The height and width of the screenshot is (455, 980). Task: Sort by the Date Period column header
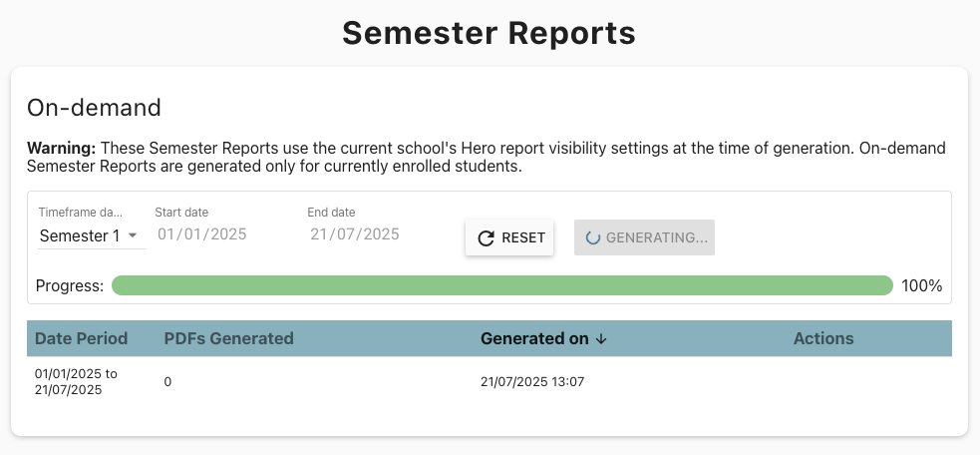pos(81,338)
